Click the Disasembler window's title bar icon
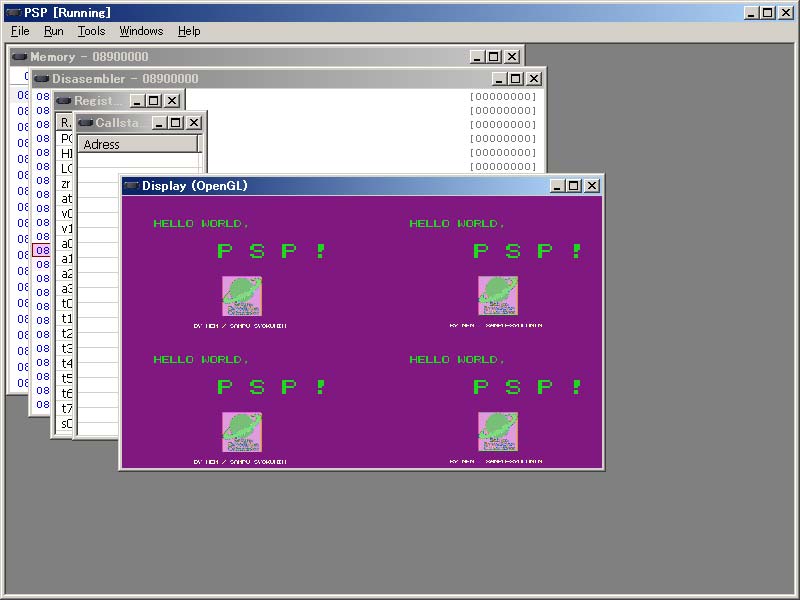The image size is (800, 600). coord(41,79)
